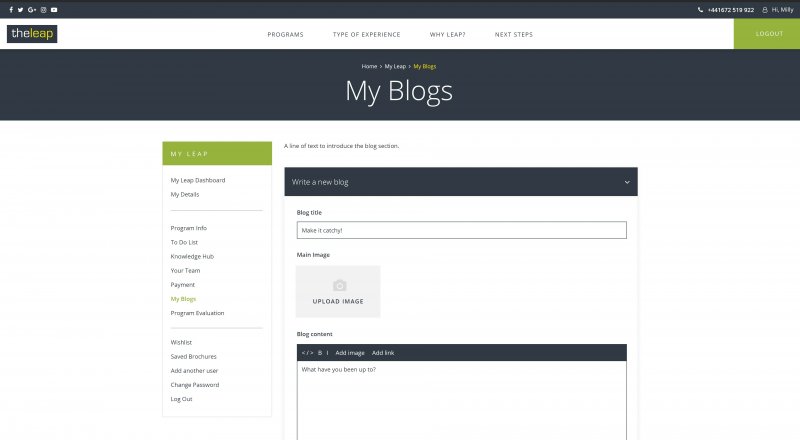Viewport: 800px width, 440px height.
Task: Open the Twitter social icon
Action: 21,9
